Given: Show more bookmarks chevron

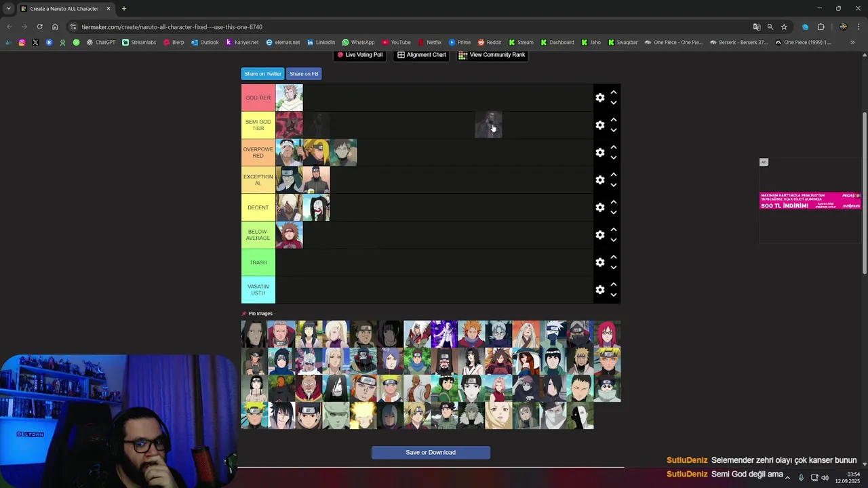Looking at the screenshot, I should pyautogui.click(x=852, y=42).
